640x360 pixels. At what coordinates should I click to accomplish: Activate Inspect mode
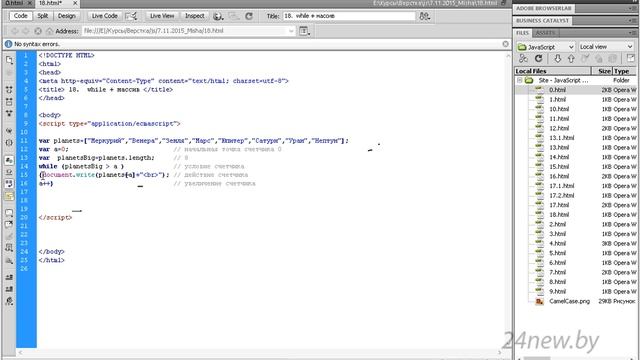[194, 16]
